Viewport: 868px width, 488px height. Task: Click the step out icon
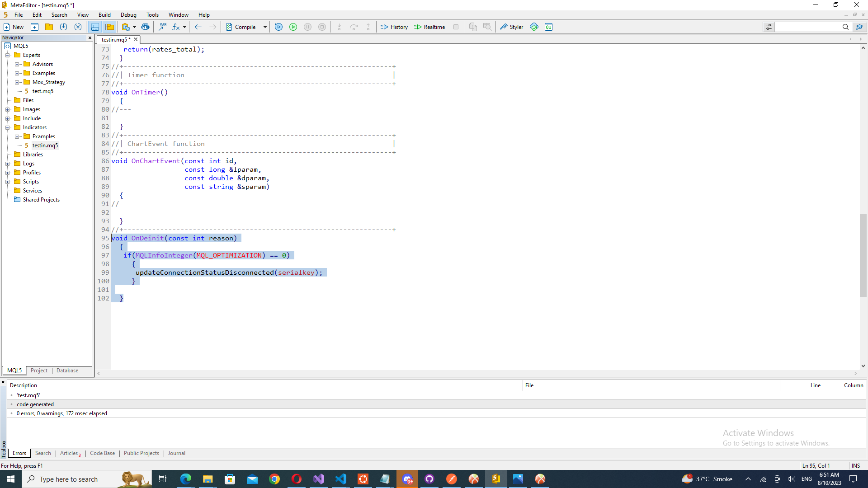[368, 27]
